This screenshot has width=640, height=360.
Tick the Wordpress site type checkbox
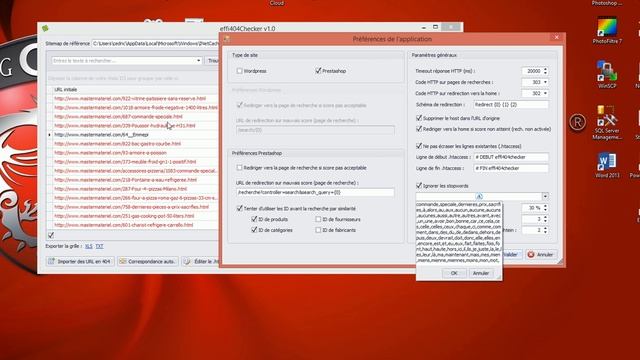239,71
